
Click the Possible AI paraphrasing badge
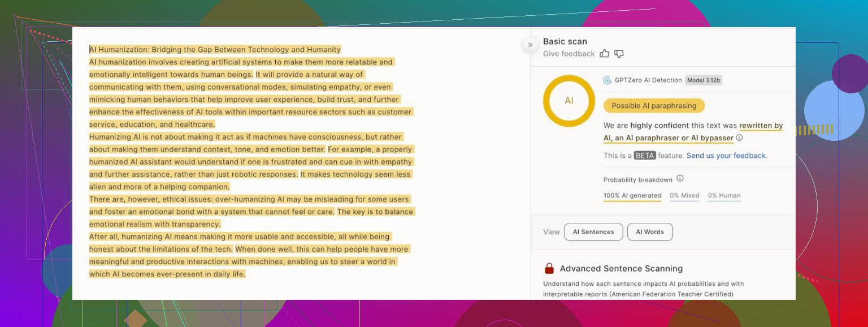point(654,106)
